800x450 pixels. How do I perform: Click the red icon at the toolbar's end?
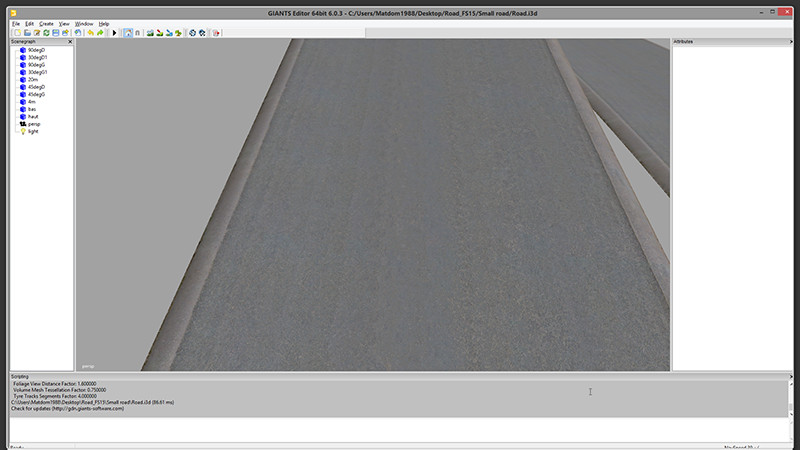[216, 32]
